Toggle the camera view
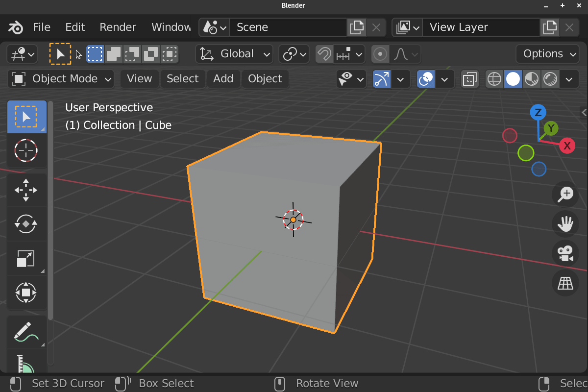The height and width of the screenshot is (392, 588). point(565,253)
